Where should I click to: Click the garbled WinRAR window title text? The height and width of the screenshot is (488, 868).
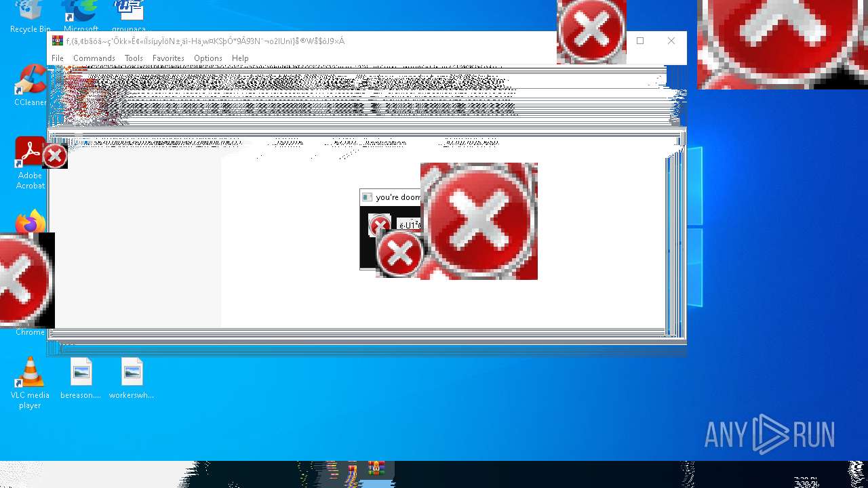tap(205, 41)
